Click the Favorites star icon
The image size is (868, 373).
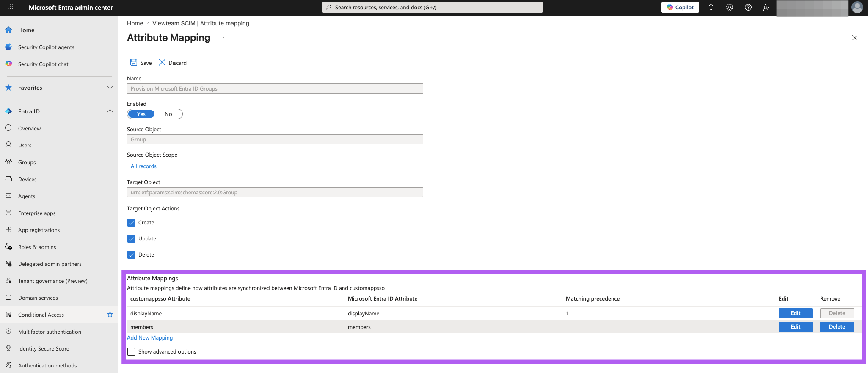(8, 88)
